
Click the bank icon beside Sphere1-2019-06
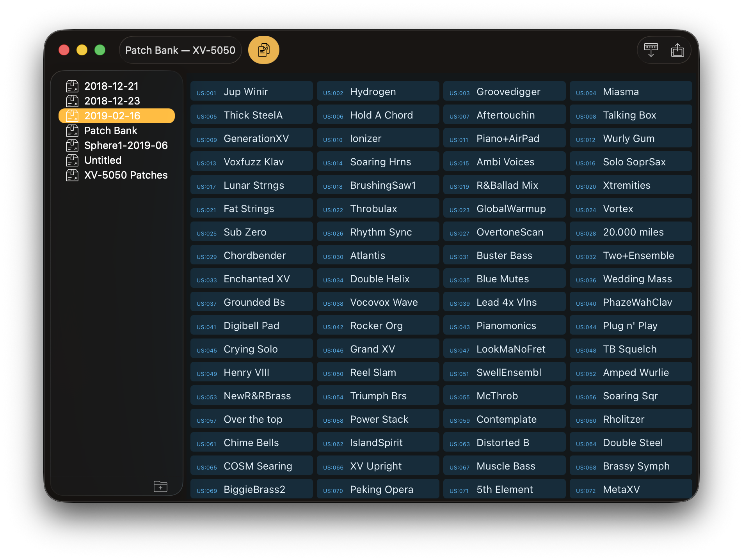click(72, 145)
